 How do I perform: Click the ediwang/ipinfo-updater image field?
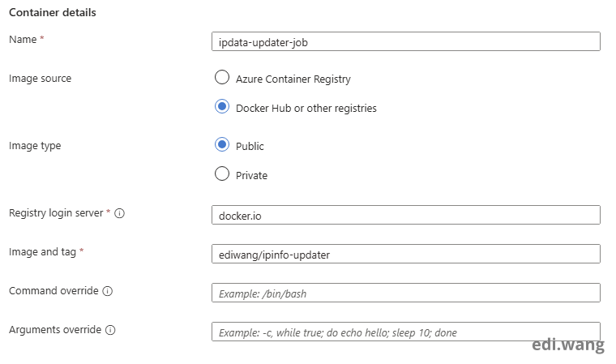404,254
